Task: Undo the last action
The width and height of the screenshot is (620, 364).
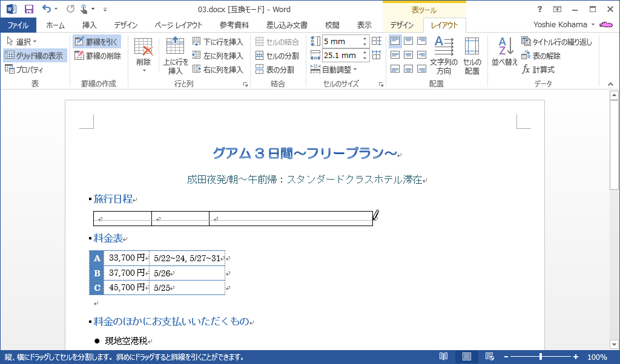Action: click(47, 8)
